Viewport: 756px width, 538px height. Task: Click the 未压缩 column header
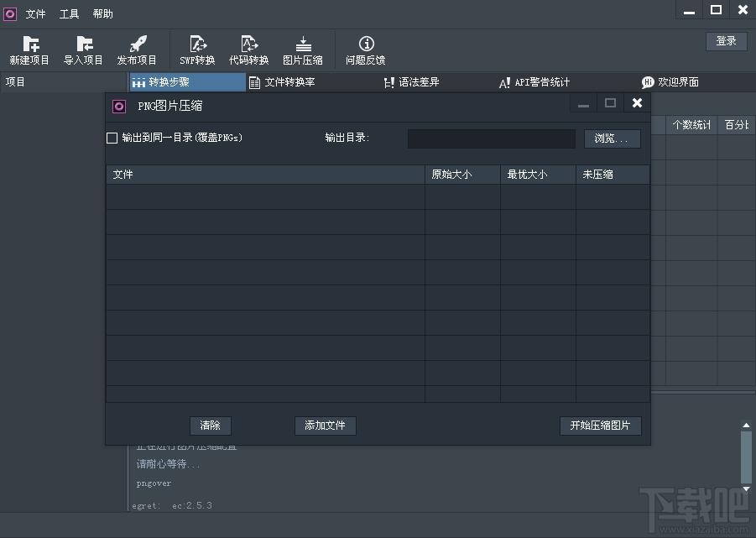coord(613,175)
